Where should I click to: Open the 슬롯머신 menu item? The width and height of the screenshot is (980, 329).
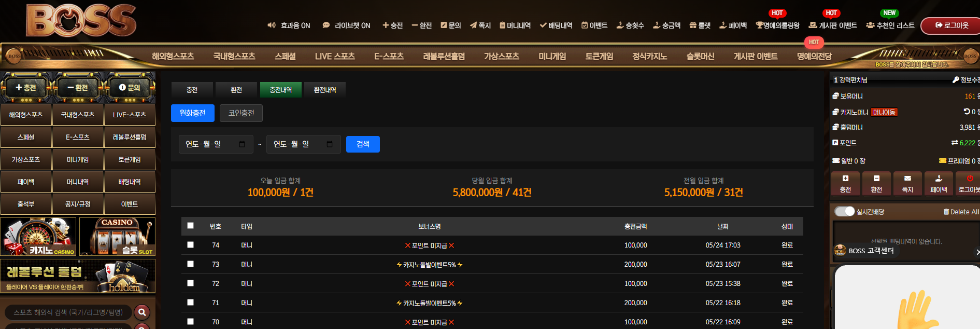[700, 56]
